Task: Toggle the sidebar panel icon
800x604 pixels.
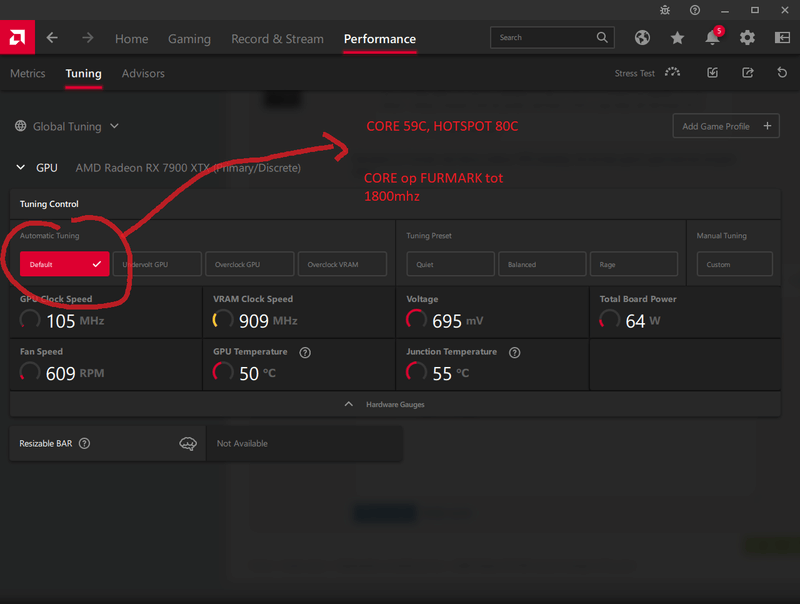Action: 782,37
